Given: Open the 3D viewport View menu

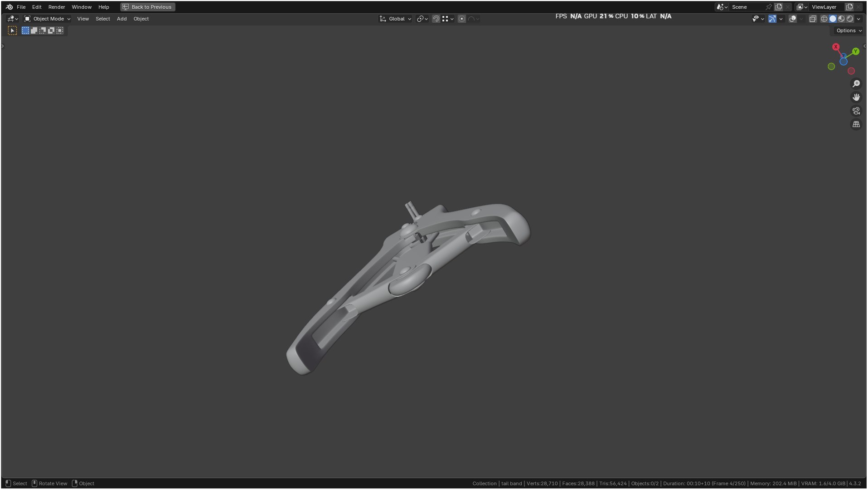Looking at the screenshot, I should (83, 19).
